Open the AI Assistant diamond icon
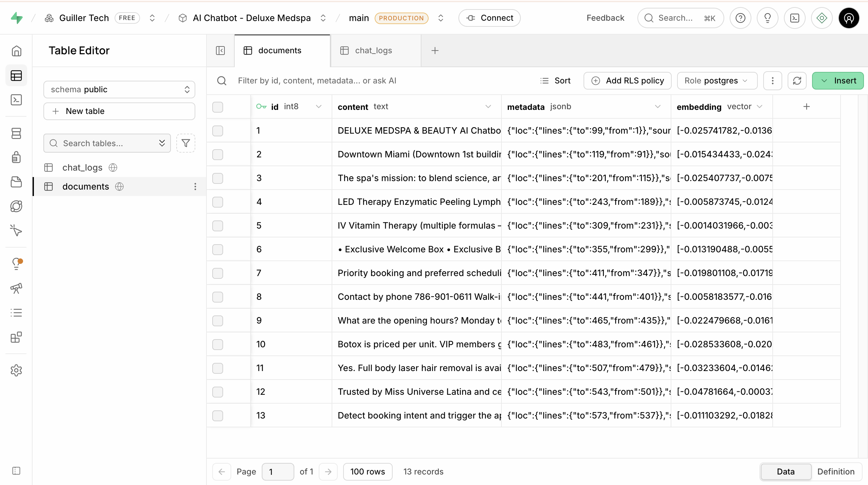The width and height of the screenshot is (868, 485). pyautogui.click(x=822, y=18)
